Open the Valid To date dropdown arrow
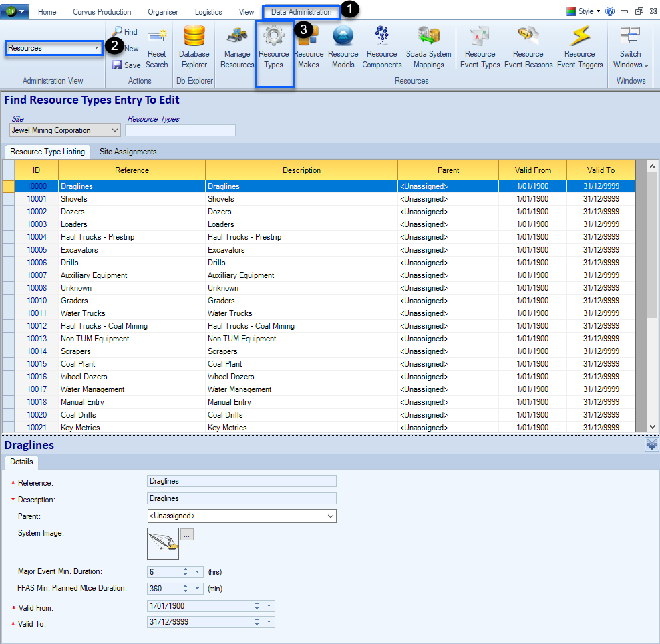The width and height of the screenshot is (660, 644). pyautogui.click(x=269, y=622)
